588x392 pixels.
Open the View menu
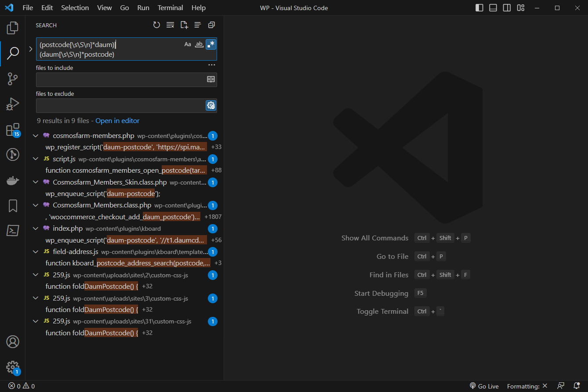(x=105, y=8)
